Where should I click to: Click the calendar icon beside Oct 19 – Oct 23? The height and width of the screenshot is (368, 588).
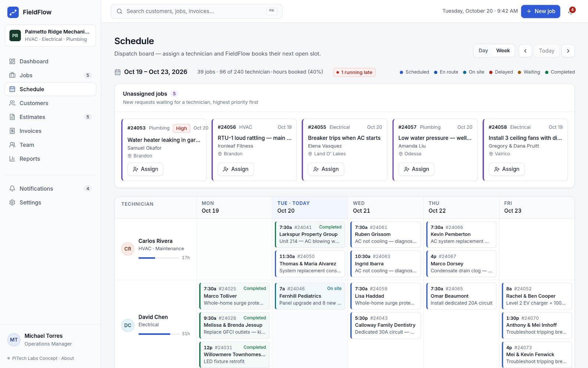pyautogui.click(x=118, y=72)
